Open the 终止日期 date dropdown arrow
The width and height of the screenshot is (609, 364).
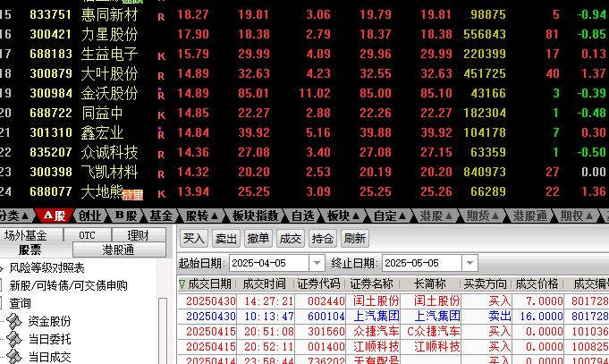(x=469, y=263)
